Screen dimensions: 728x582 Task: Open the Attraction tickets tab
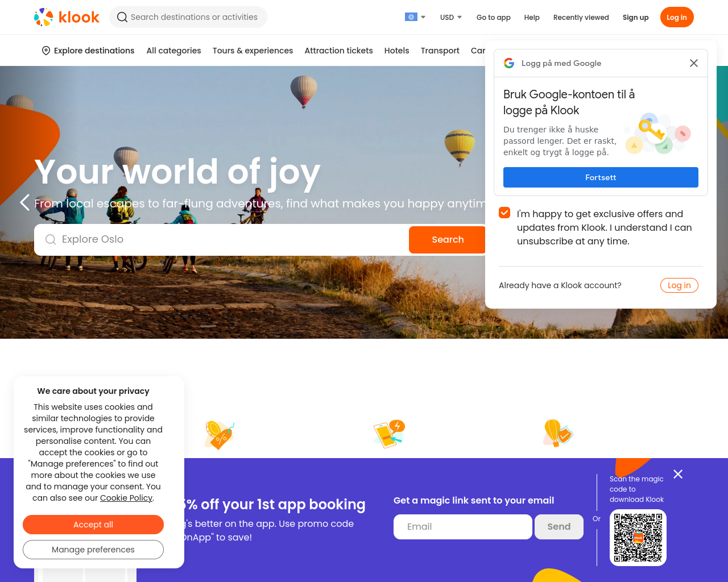point(338,51)
